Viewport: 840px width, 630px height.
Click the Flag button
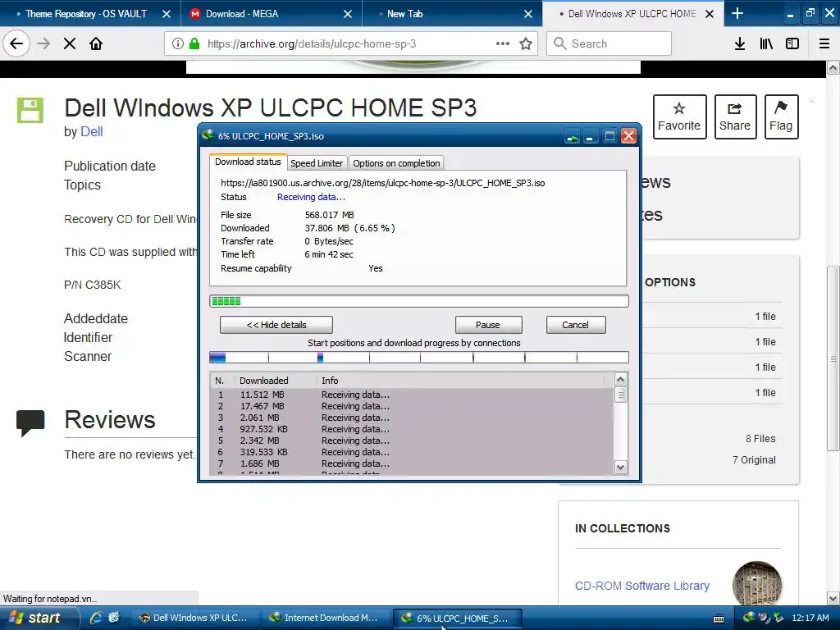pyautogui.click(x=781, y=116)
